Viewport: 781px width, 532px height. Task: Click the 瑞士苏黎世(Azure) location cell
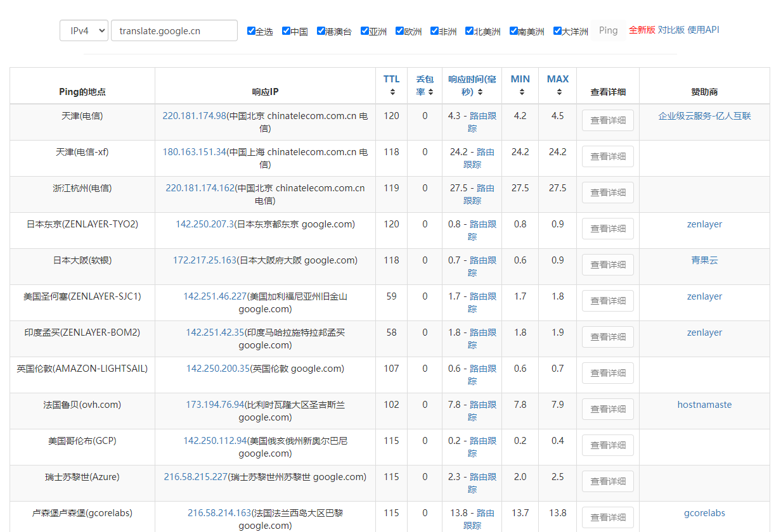(x=82, y=483)
